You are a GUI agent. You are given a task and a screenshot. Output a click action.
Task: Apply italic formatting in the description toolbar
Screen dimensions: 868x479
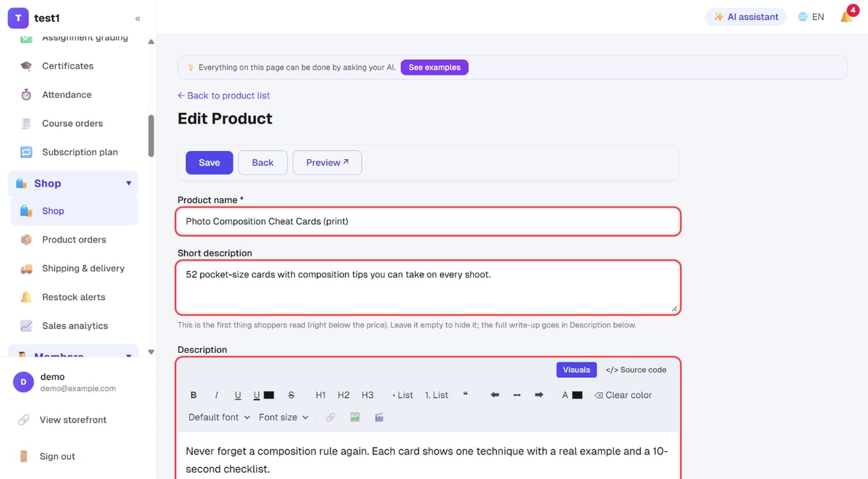[x=216, y=395]
